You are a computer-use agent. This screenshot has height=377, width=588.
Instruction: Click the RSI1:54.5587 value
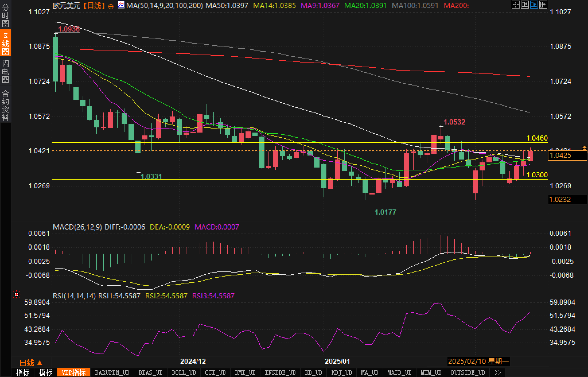pos(119,296)
